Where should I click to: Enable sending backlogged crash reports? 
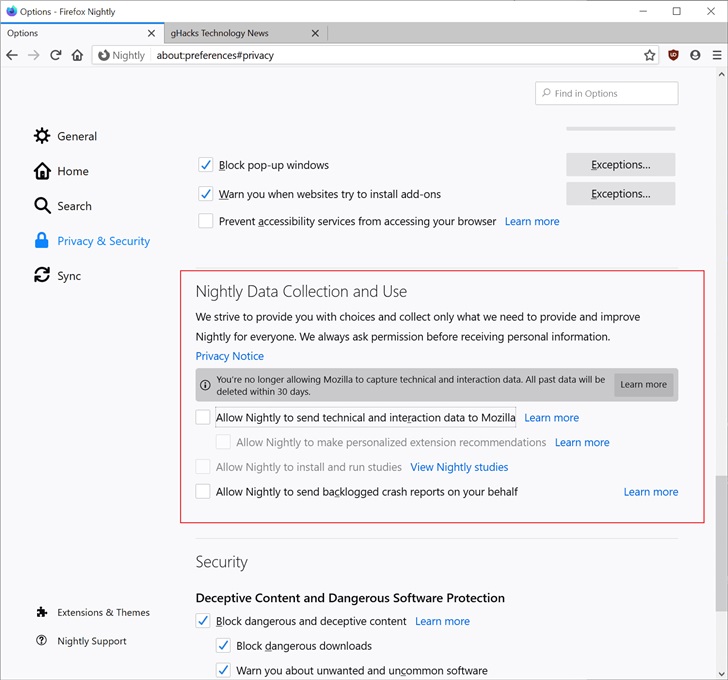tap(203, 491)
